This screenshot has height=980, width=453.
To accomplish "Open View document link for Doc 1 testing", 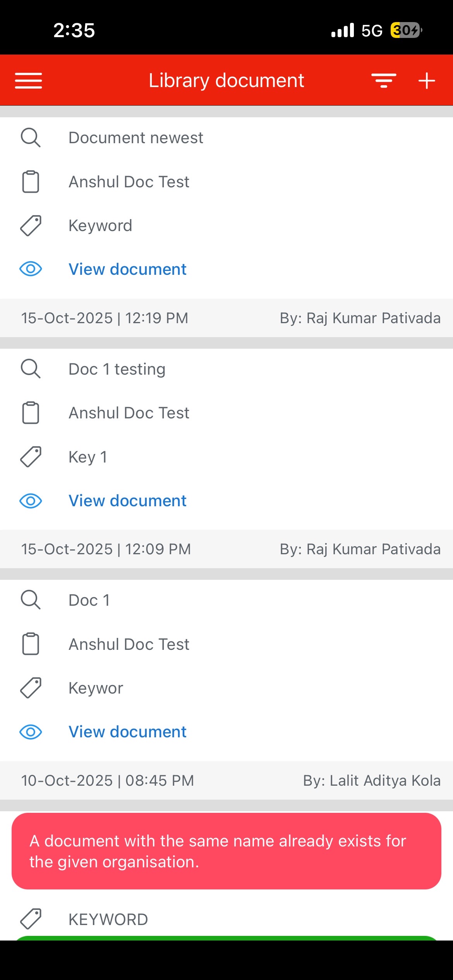I will coord(127,501).
